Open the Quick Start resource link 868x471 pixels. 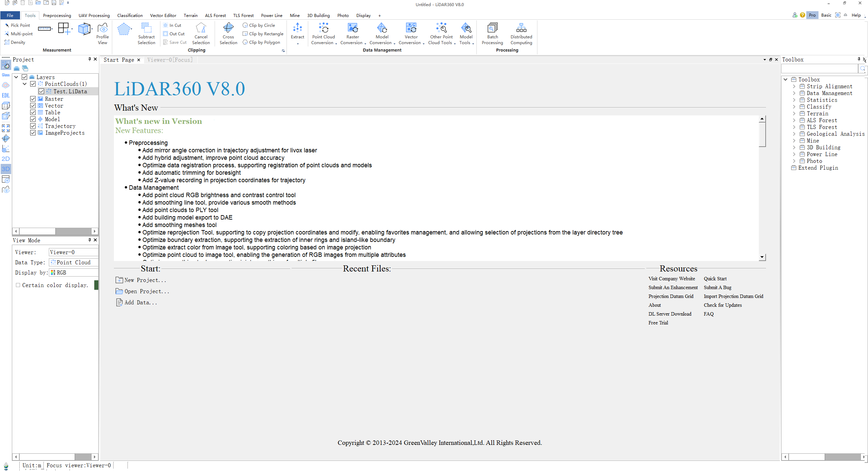pyautogui.click(x=715, y=279)
